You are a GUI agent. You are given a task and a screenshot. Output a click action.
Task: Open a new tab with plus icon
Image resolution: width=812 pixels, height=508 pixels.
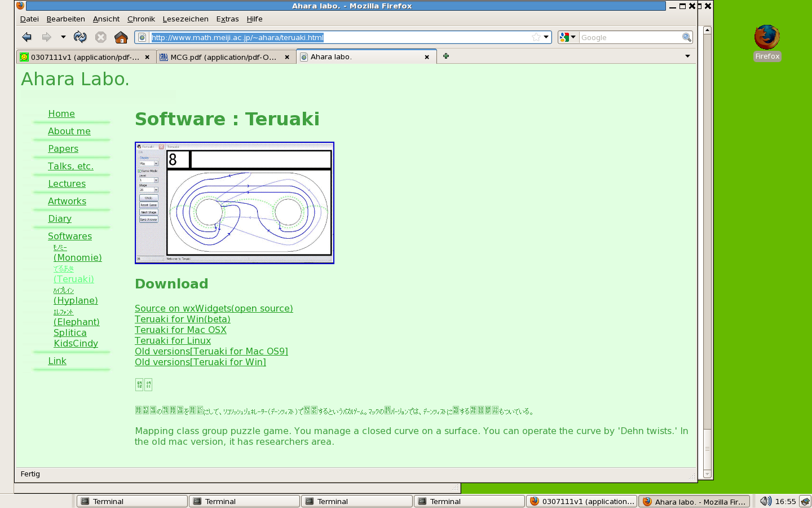(x=446, y=56)
